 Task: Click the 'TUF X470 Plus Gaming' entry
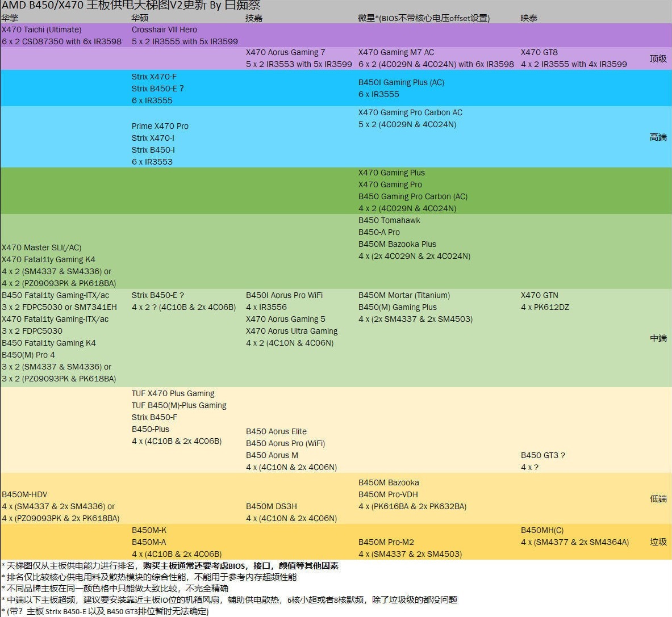173,393
